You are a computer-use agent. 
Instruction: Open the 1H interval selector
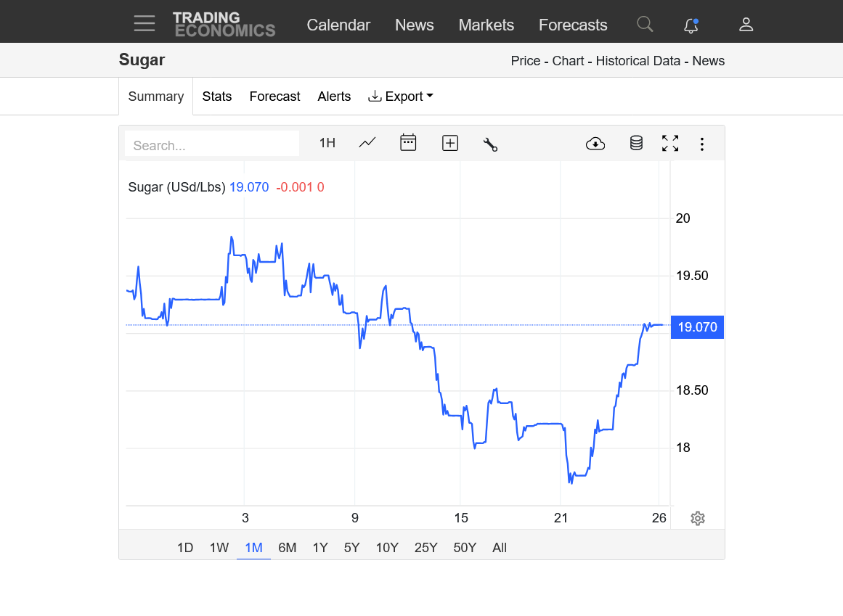tap(327, 143)
